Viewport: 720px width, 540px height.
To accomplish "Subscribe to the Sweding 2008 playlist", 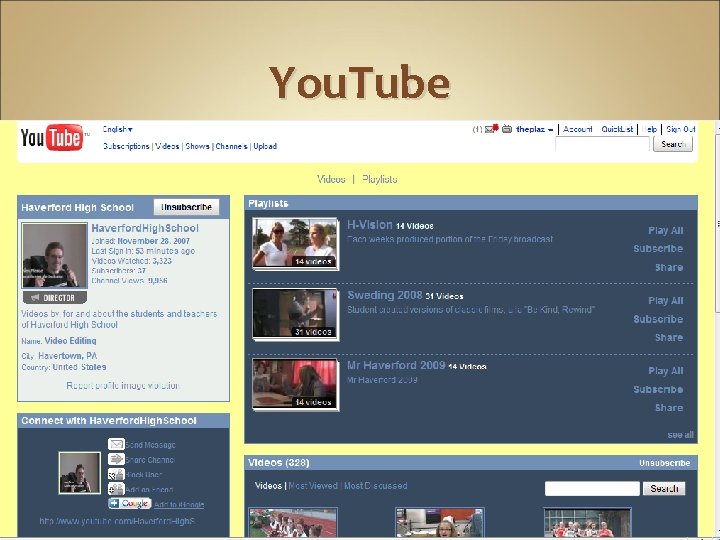I will tap(658, 319).
